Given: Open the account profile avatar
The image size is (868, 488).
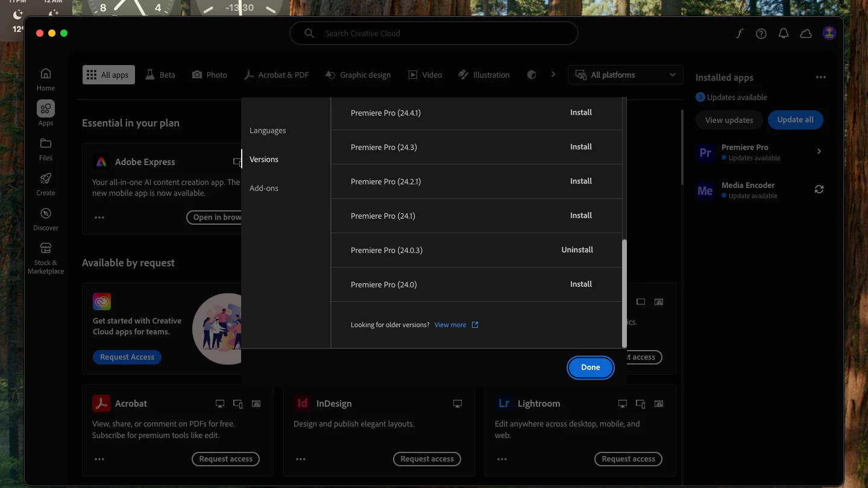Looking at the screenshot, I should point(829,33).
